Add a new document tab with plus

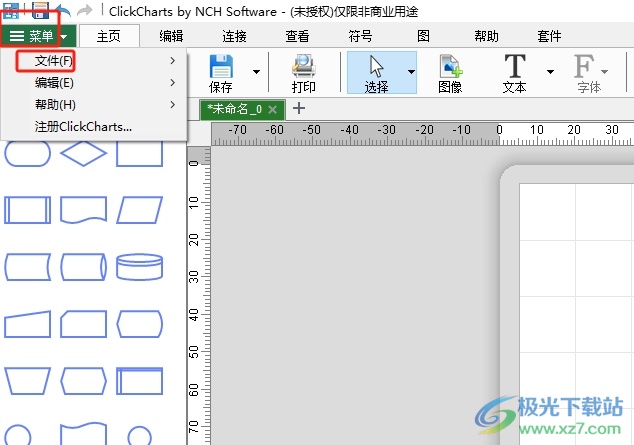pyautogui.click(x=299, y=108)
